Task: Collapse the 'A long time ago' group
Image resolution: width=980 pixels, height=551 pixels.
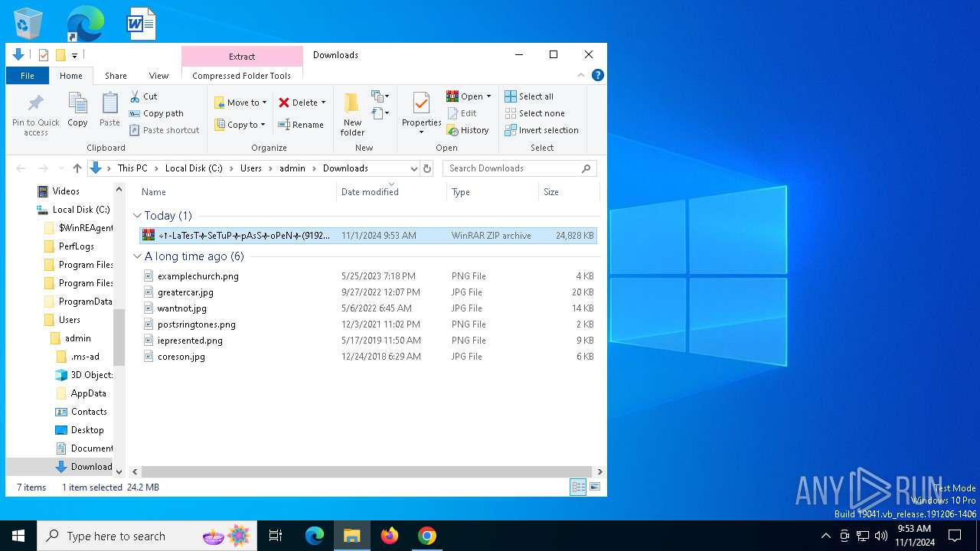Action: pyautogui.click(x=137, y=256)
